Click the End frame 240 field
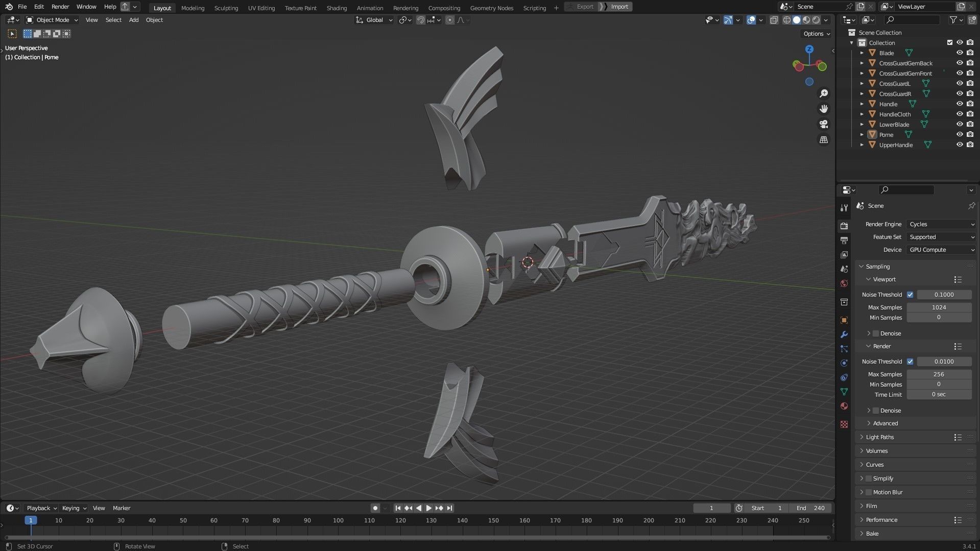This screenshot has width=980, height=551. [x=810, y=508]
